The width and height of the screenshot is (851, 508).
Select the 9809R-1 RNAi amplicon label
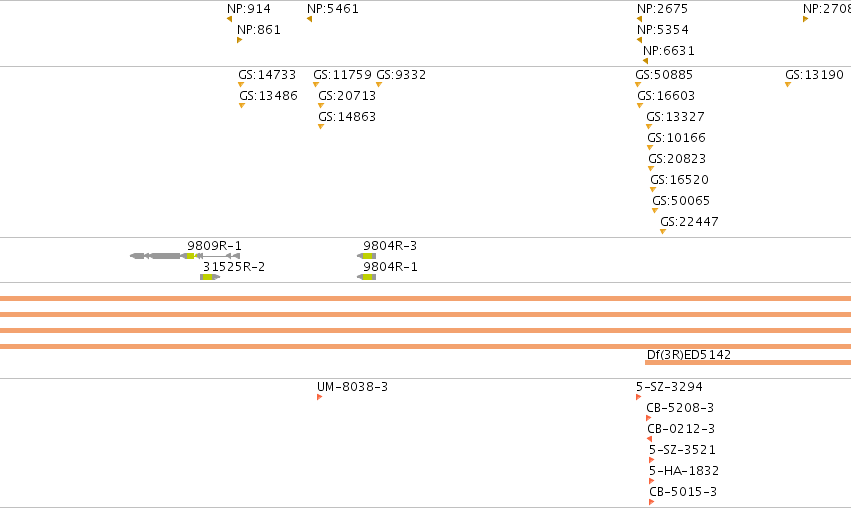(x=214, y=246)
